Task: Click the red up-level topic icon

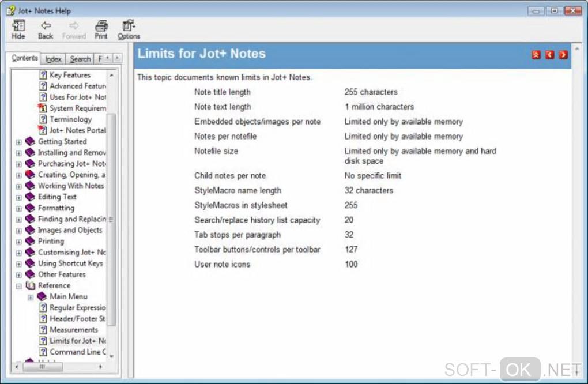Action: pyautogui.click(x=536, y=55)
